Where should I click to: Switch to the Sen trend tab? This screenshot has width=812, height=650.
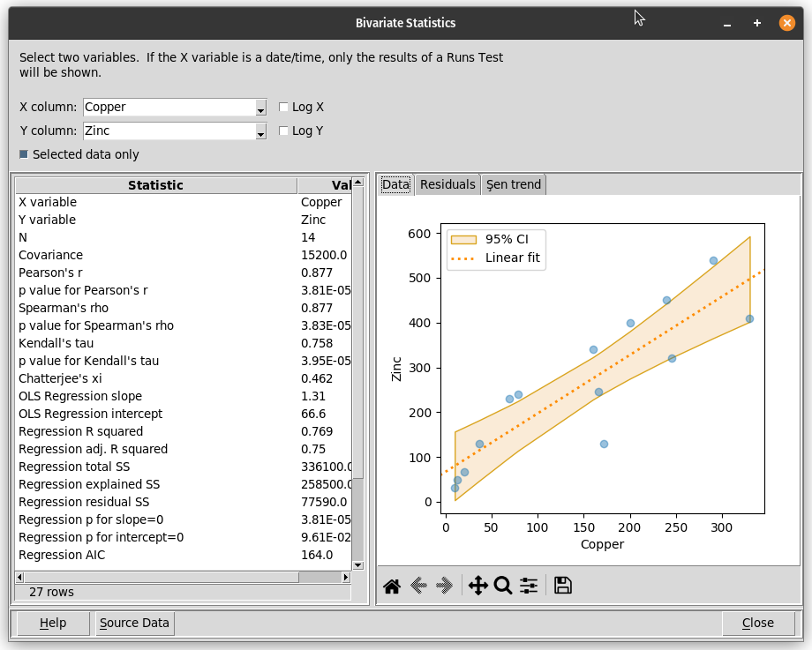point(514,184)
